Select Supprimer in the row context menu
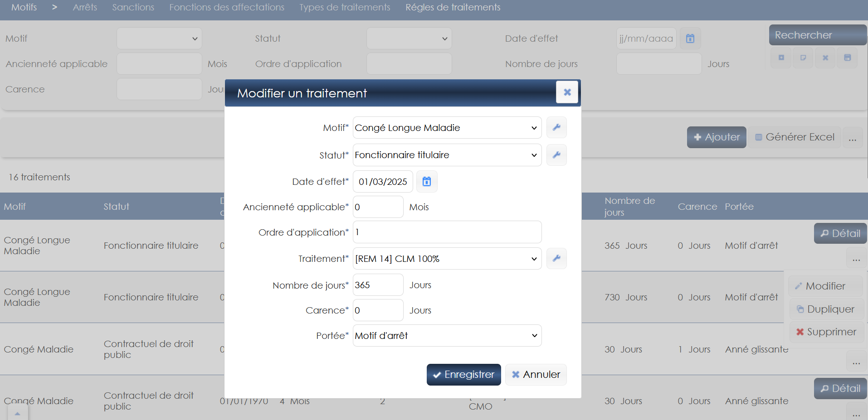Viewport: 868px width, 420px height. tap(826, 332)
